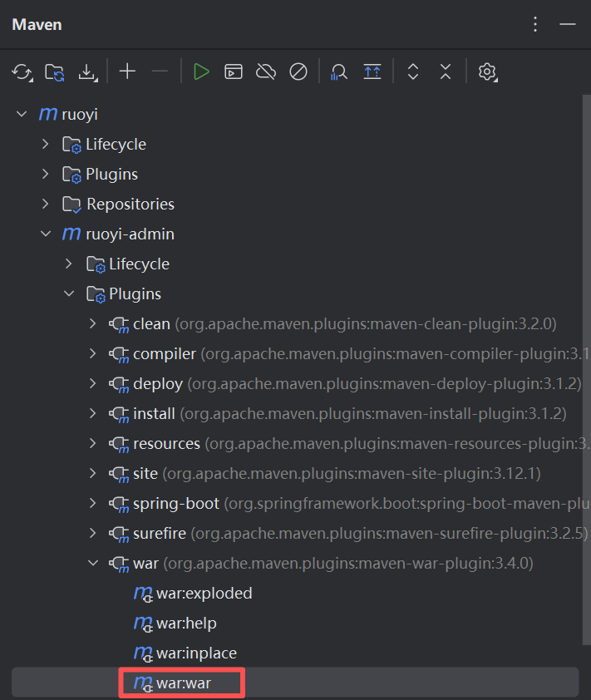This screenshot has height=700, width=591.
Task: Click the Maven panel title
Action: pos(37,25)
